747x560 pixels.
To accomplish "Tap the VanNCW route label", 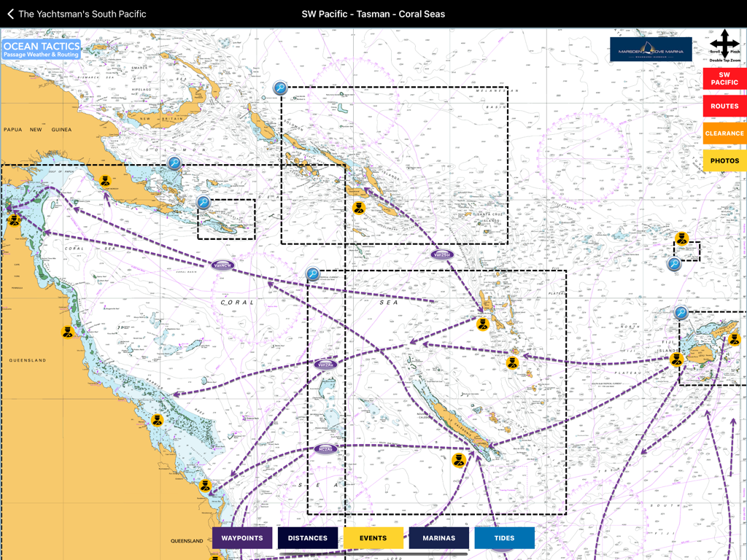I will coord(222,265).
